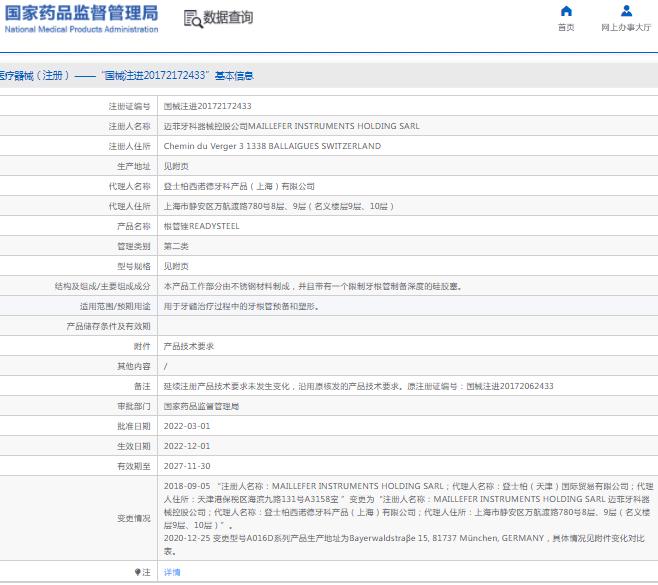Click the 注册人名称 field label
Screen dimensions: 658x585
(x=129, y=126)
